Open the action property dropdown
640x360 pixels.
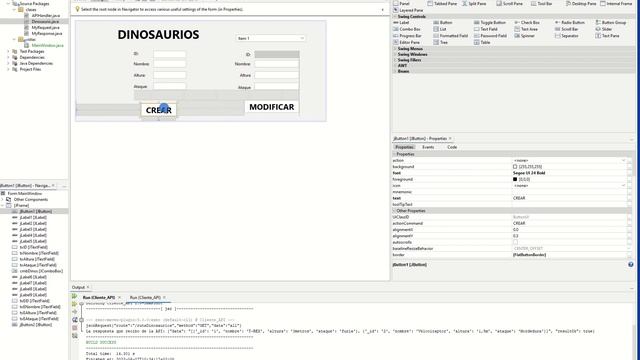623,160
